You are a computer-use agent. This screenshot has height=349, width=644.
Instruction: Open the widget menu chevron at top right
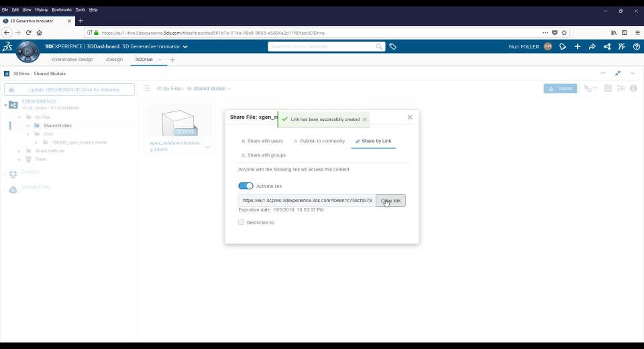click(x=633, y=73)
